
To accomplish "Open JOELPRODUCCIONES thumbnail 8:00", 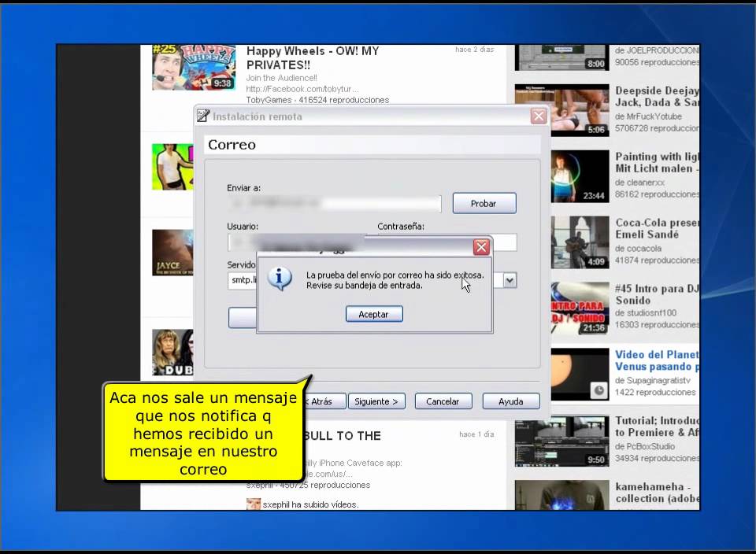I will [562, 57].
